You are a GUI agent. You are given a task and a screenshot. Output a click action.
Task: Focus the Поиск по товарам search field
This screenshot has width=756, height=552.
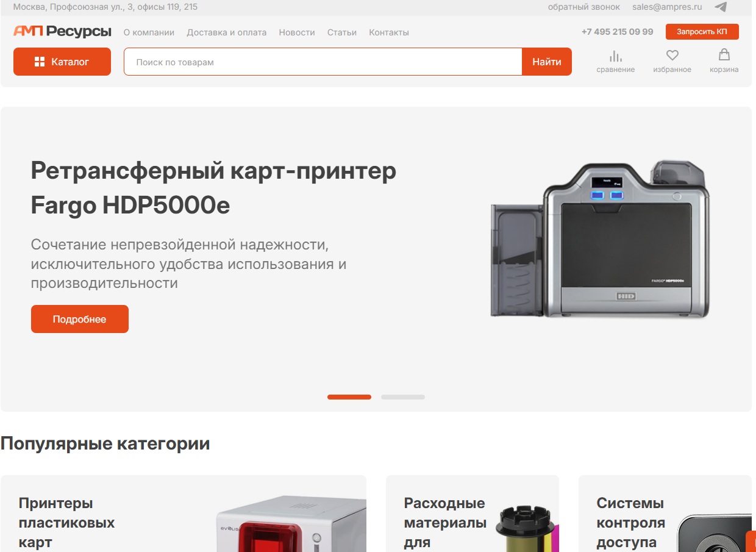pyautogui.click(x=323, y=62)
